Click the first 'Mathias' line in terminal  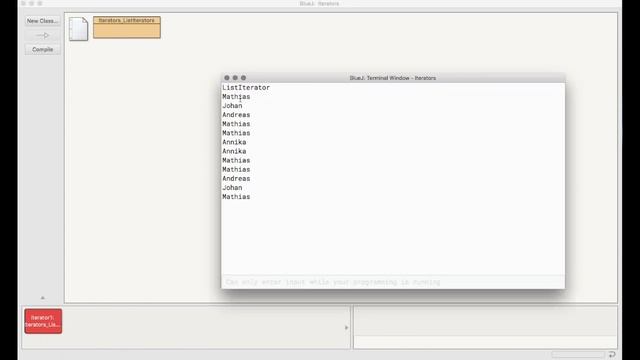[x=236, y=97]
